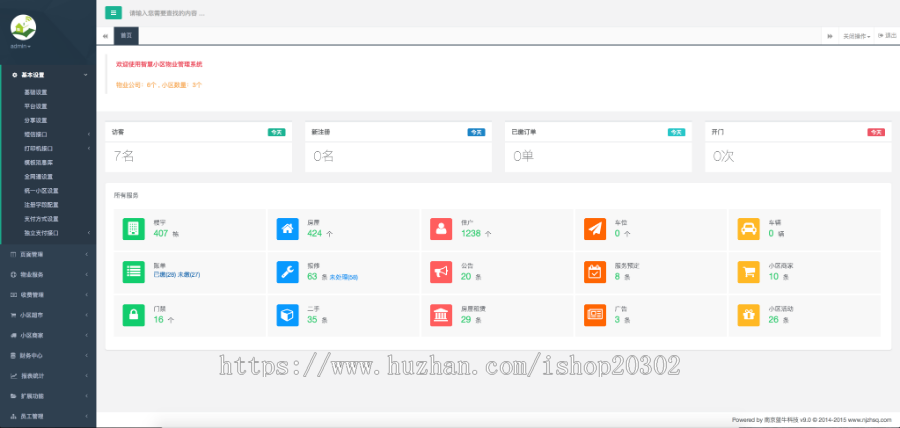
Task: Click the www.njzhsq.com link in footer
Action: point(872,420)
